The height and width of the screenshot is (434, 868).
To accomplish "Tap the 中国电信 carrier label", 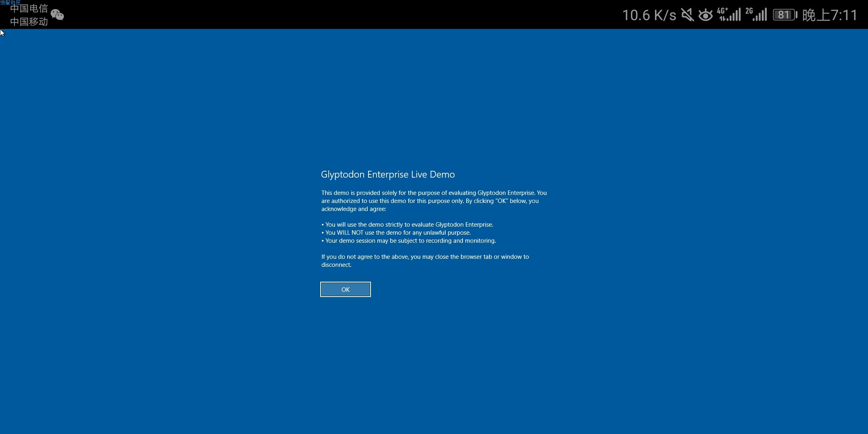I will (29, 8).
